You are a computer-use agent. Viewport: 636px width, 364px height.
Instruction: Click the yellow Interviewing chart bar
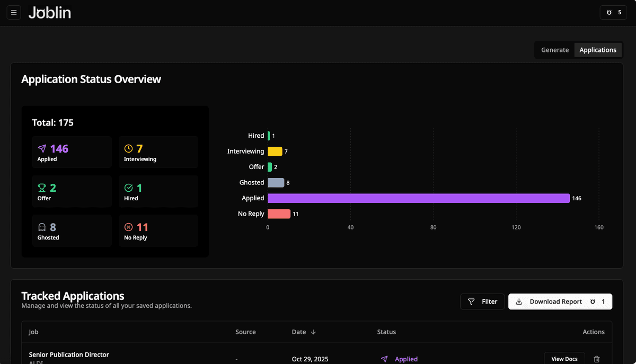pyautogui.click(x=275, y=152)
